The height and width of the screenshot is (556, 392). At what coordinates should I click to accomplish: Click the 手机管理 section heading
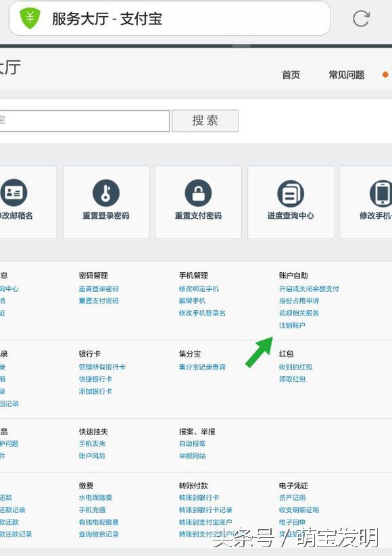coord(193,276)
